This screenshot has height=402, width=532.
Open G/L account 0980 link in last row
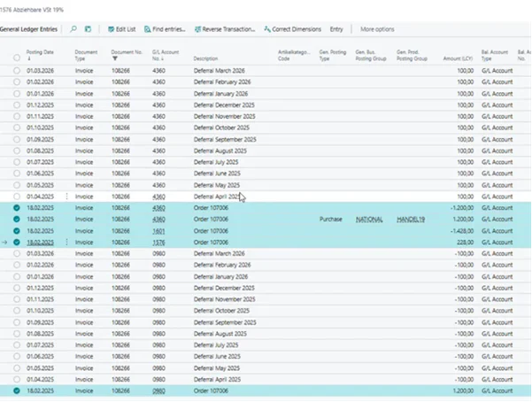pos(158,390)
